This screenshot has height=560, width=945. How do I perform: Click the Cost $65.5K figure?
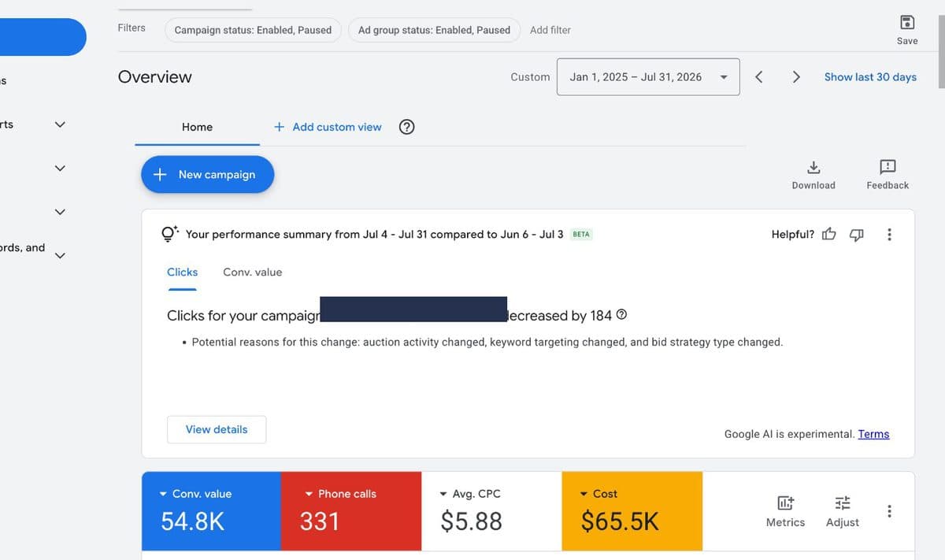(x=620, y=521)
